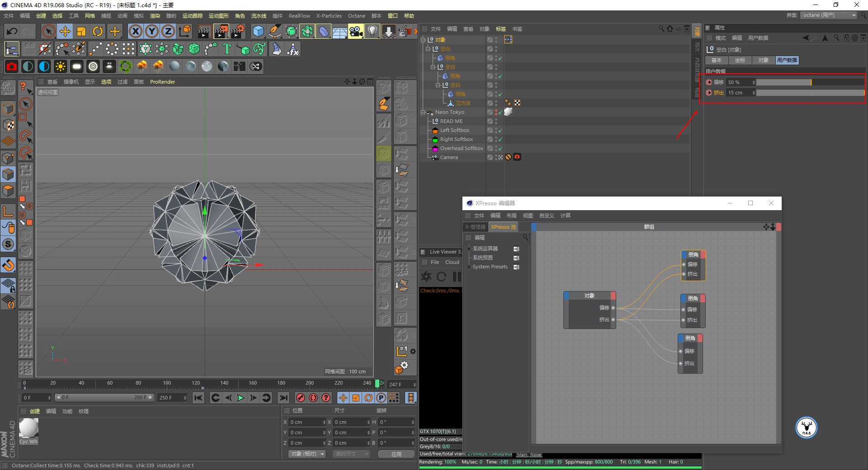
Task: Disable the Right Softbox green checkmark
Action: pyautogui.click(x=500, y=140)
